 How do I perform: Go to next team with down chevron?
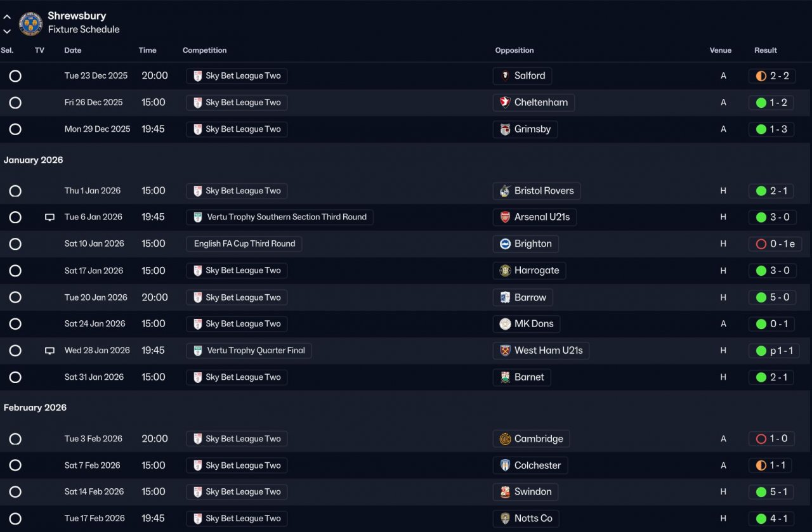coord(7,31)
